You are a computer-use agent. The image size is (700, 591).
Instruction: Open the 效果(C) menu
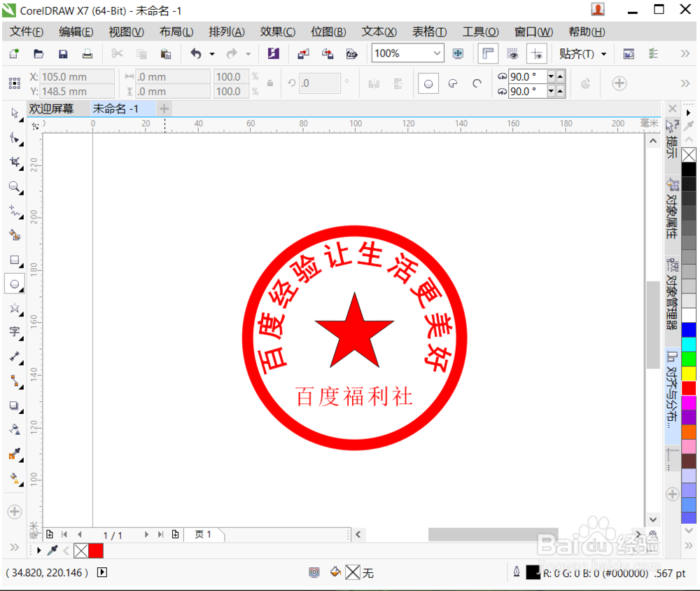(278, 32)
